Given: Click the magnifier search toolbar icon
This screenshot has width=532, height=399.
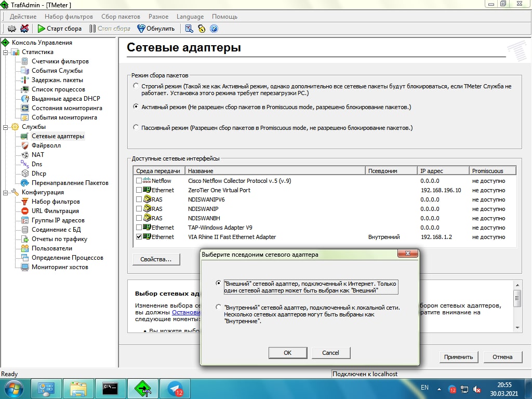Looking at the screenshot, I should coord(189,29).
